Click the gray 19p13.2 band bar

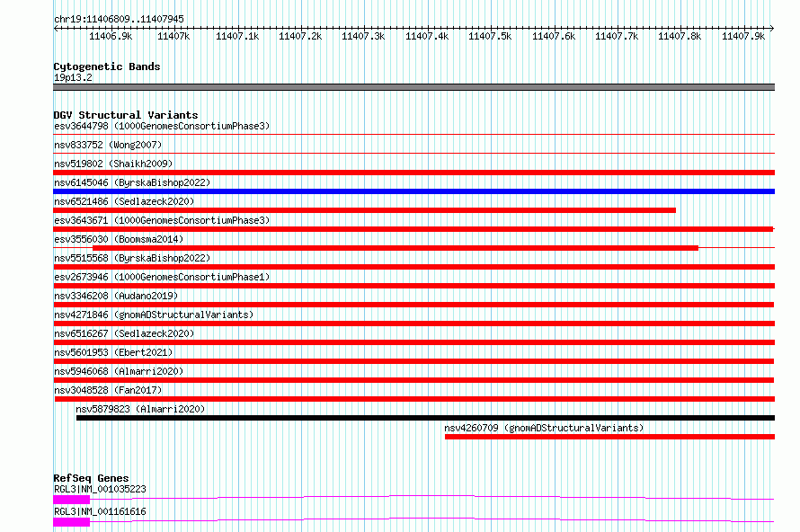[x=413, y=87]
